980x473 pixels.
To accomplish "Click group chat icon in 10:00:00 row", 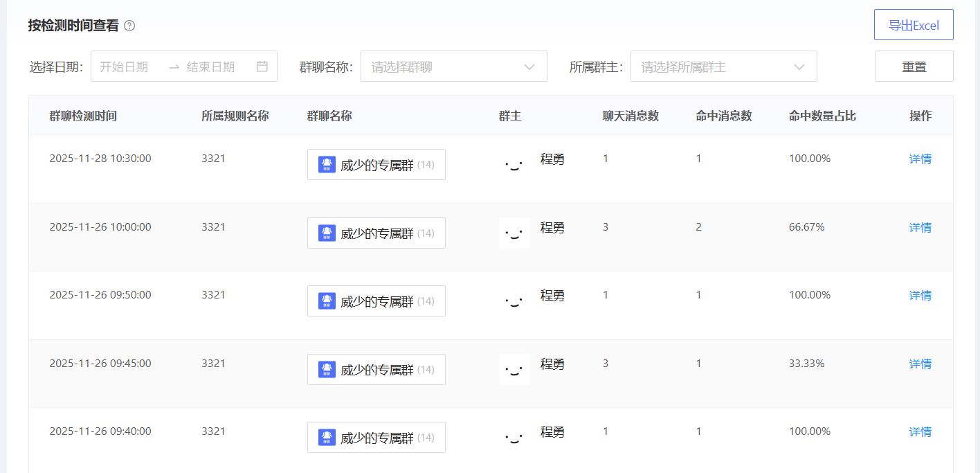I will (x=327, y=233).
